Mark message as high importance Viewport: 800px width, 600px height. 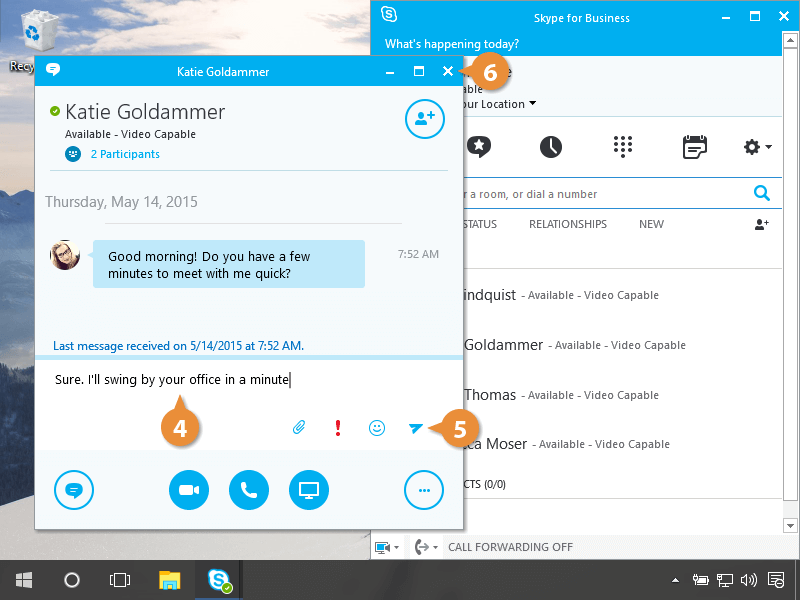[338, 428]
